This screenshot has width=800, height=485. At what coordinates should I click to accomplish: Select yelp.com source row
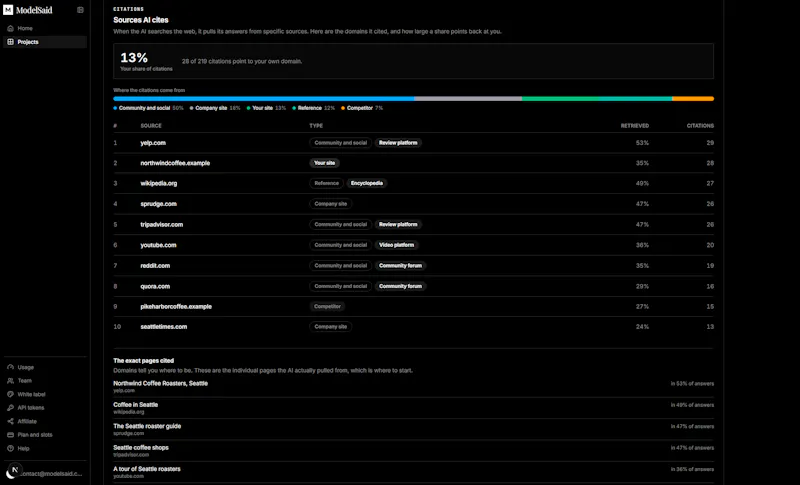point(413,143)
